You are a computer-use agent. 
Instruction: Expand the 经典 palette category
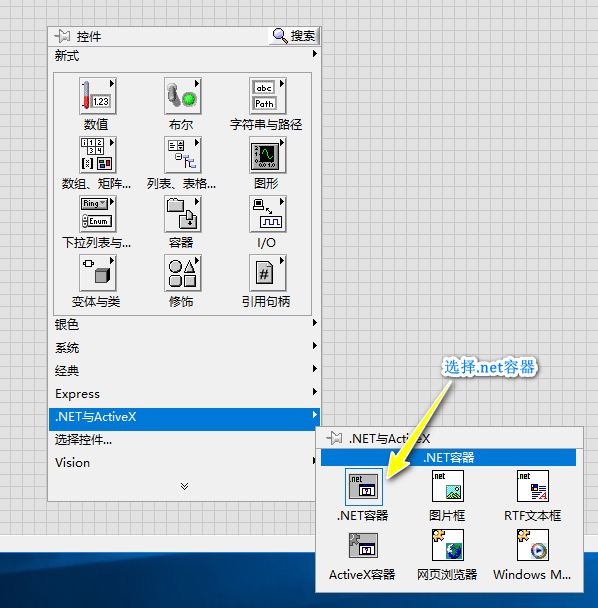tap(185, 370)
